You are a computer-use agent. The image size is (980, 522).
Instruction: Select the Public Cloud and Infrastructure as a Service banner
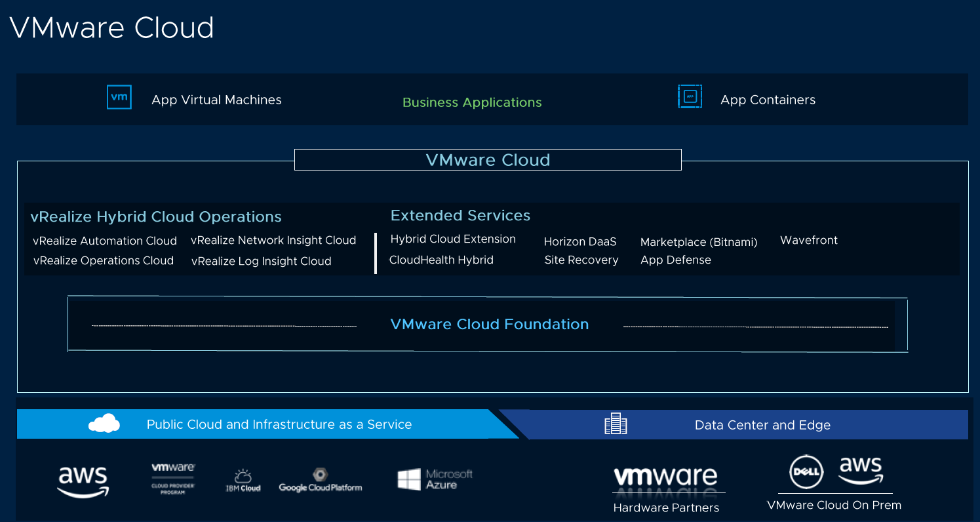[267, 424]
